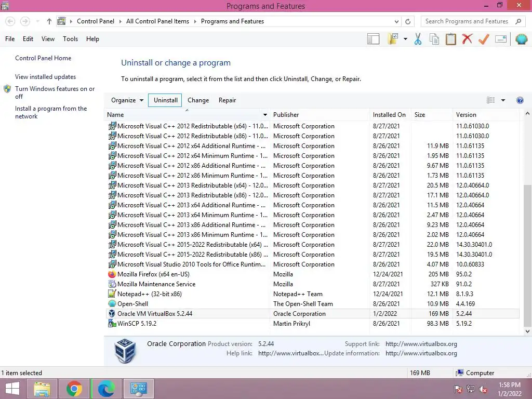The image size is (532, 399).
Task: Click the Action Center flag tray icon
Action: click(x=458, y=389)
